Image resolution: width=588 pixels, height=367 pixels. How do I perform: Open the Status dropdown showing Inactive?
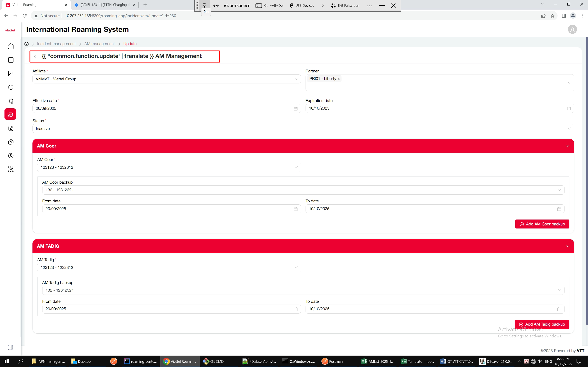[303, 129]
